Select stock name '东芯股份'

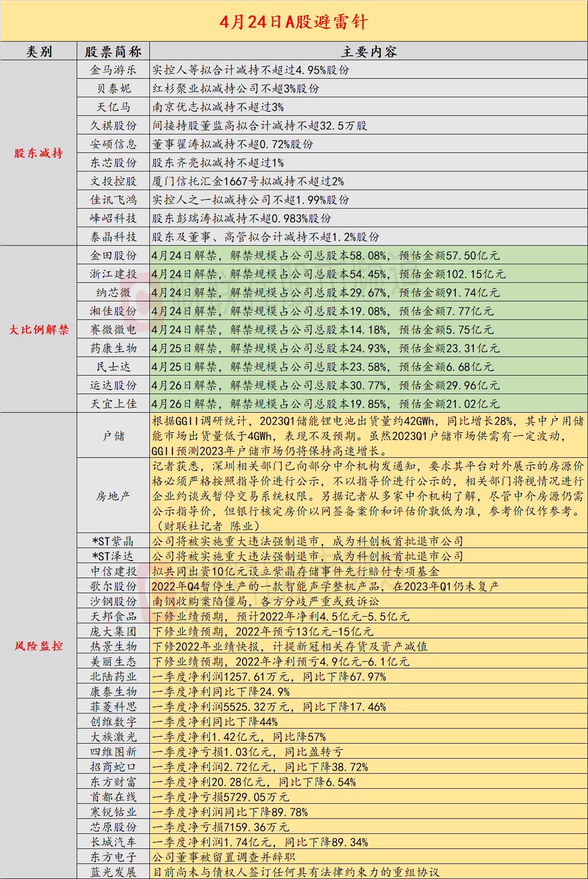pos(113,162)
